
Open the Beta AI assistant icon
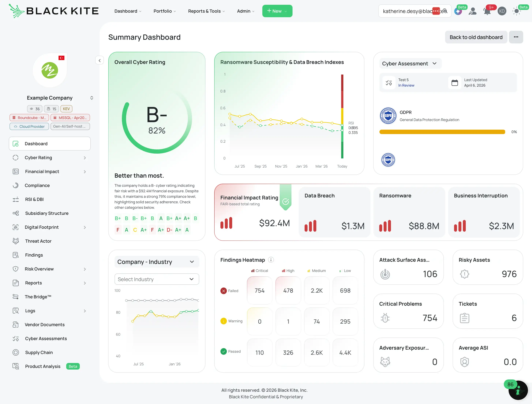[x=458, y=11]
